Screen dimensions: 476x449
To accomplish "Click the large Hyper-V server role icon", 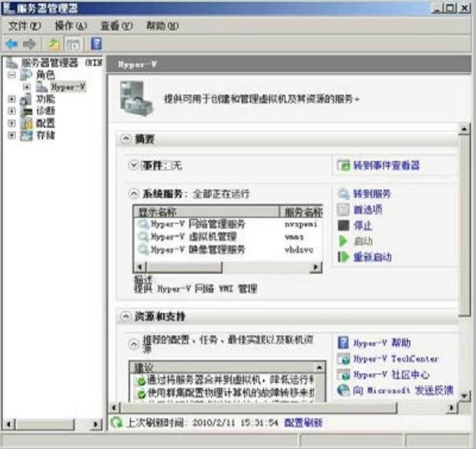I will point(136,99).
